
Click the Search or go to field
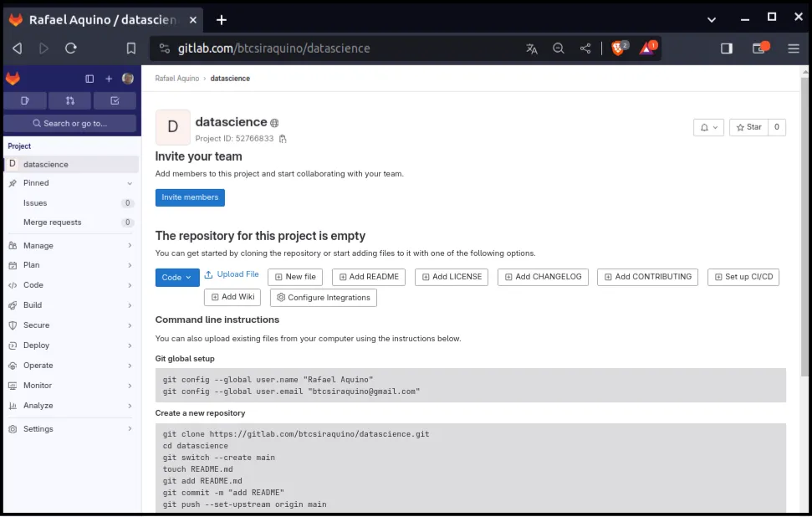click(x=70, y=123)
